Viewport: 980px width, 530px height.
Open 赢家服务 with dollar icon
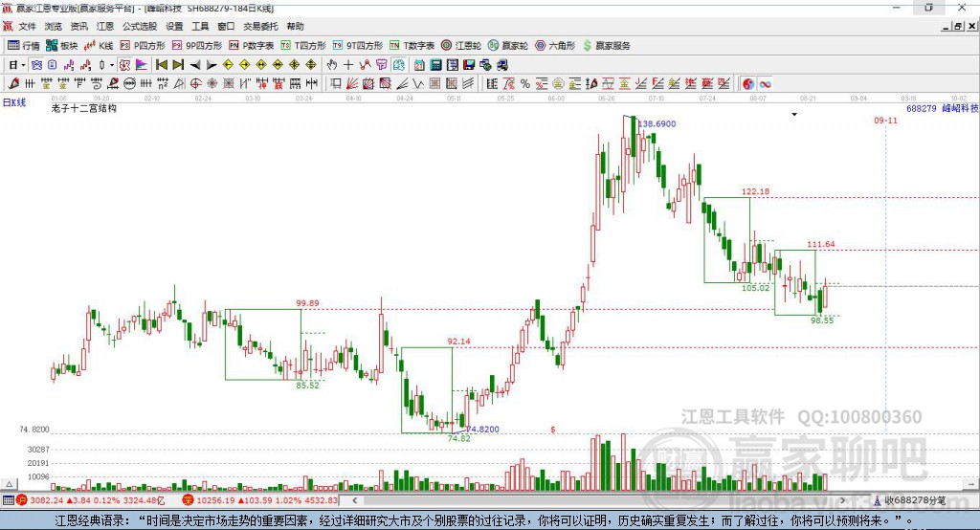[x=606, y=46]
